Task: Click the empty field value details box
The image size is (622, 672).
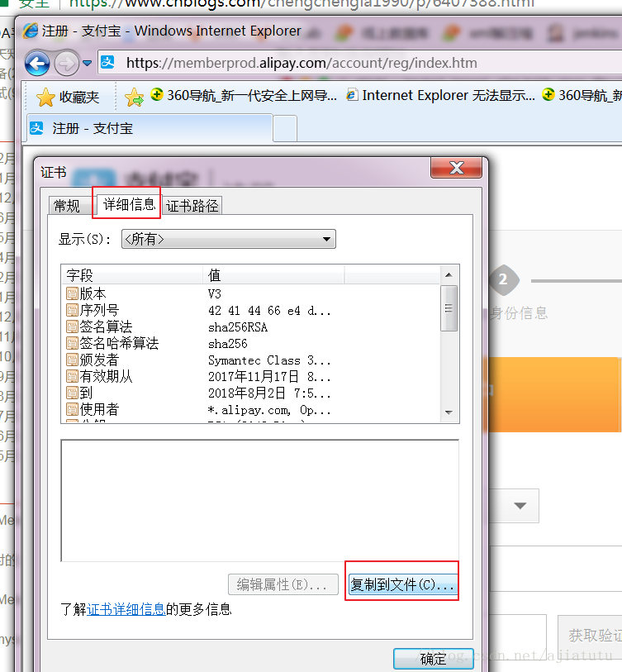Action: [260, 501]
